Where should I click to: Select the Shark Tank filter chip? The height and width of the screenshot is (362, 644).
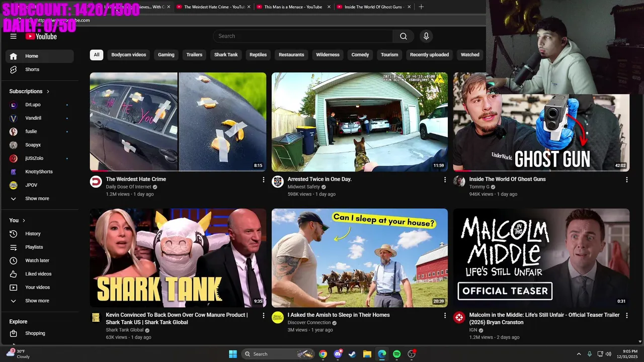(226, 55)
